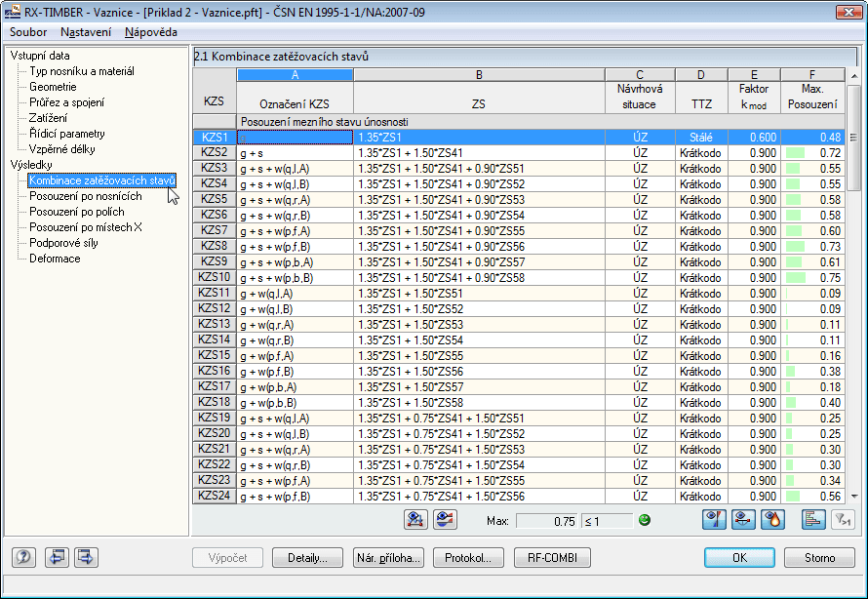This screenshot has height=599, width=868.
Task: Click the Max value field 0.75
Action: 547,521
